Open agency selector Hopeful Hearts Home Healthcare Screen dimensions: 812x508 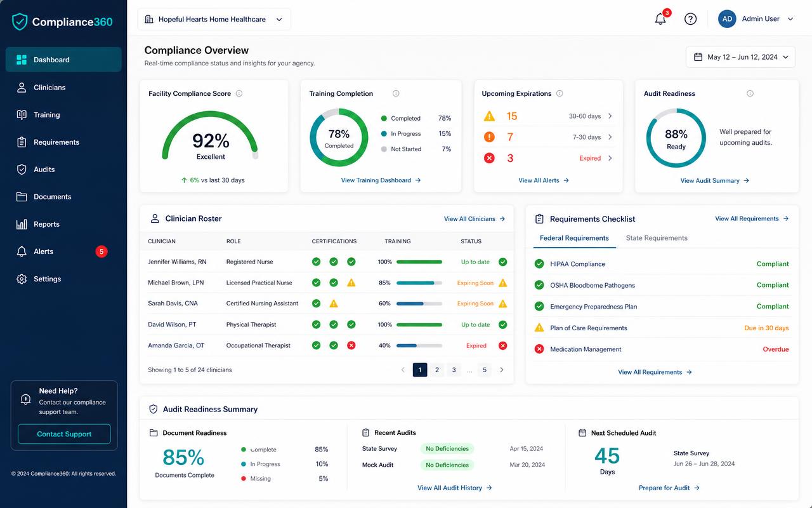click(x=214, y=19)
